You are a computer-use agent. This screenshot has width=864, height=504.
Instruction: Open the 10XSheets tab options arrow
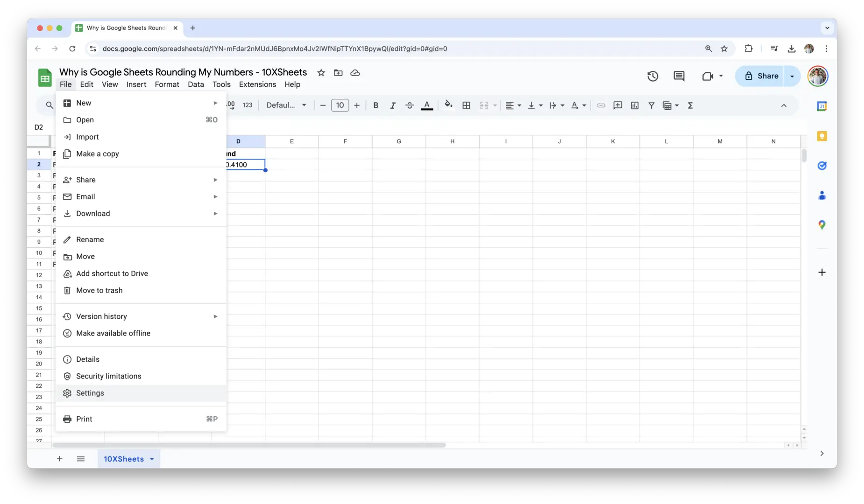pos(152,459)
